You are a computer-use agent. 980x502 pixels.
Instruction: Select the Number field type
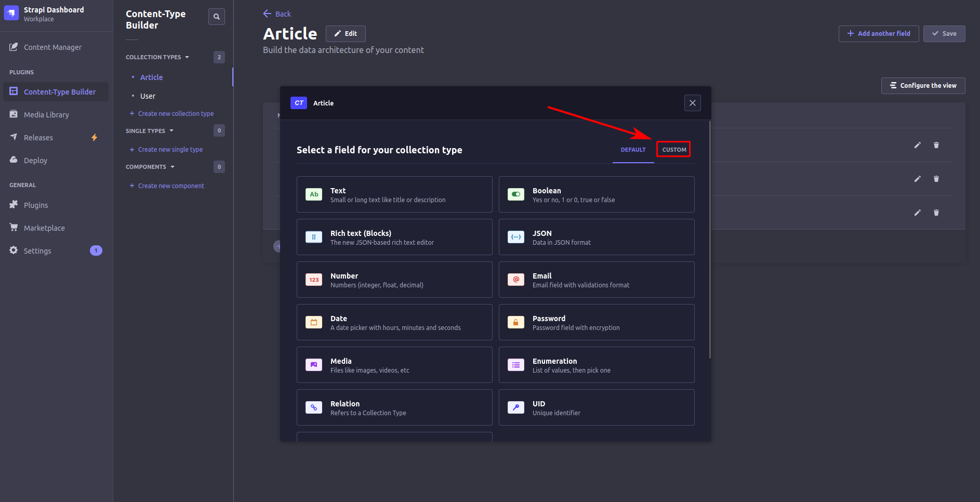(394, 280)
